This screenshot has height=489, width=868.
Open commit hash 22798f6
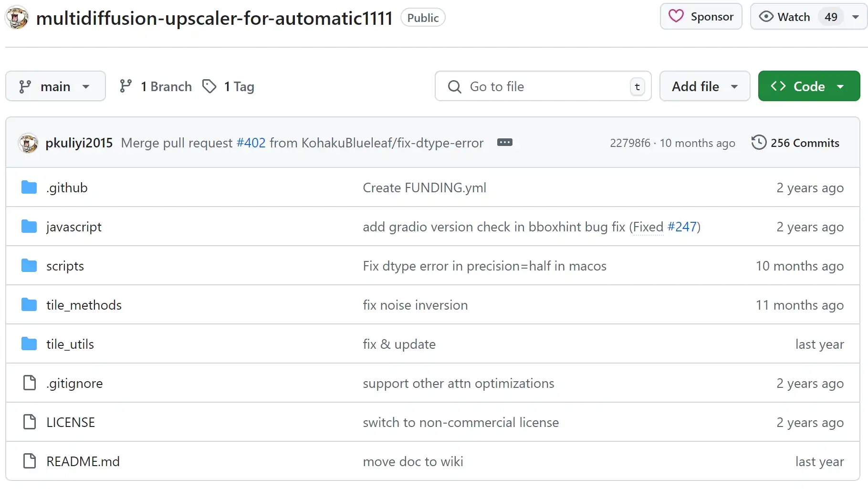(x=630, y=143)
